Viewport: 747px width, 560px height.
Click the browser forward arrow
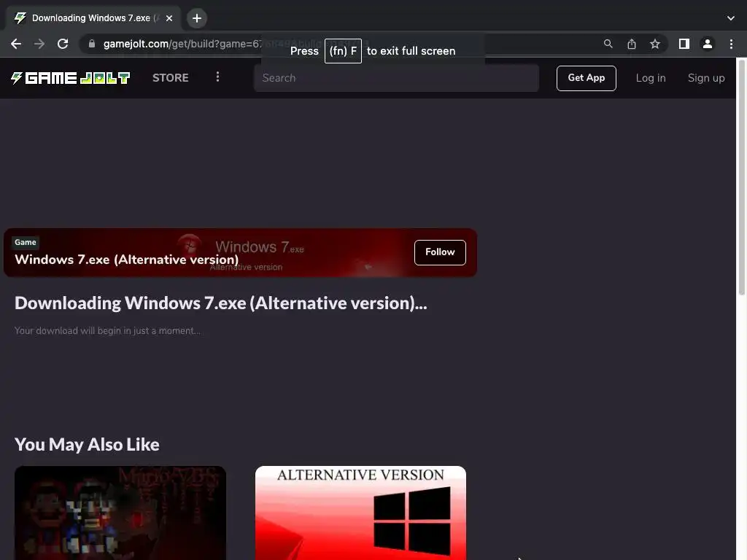39,44
